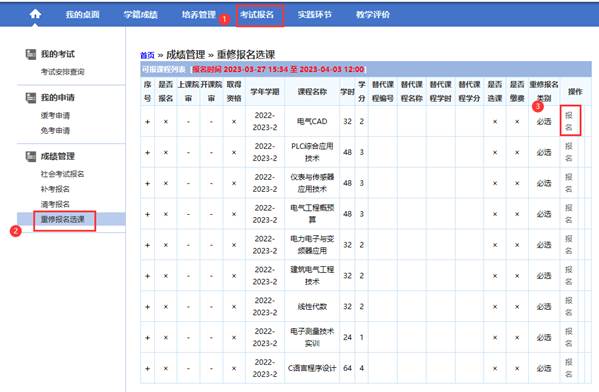Open 缓考申请 in the sidebar
This screenshot has width=599, height=392.
pos(55,115)
